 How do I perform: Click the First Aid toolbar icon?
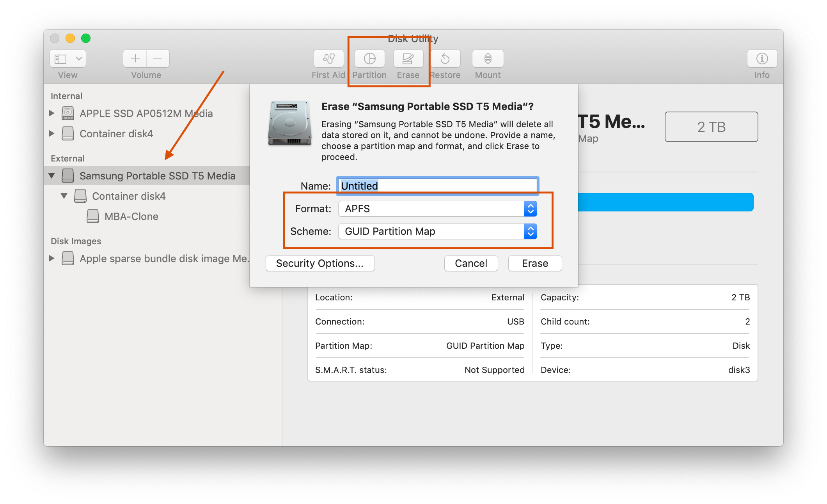coord(328,59)
